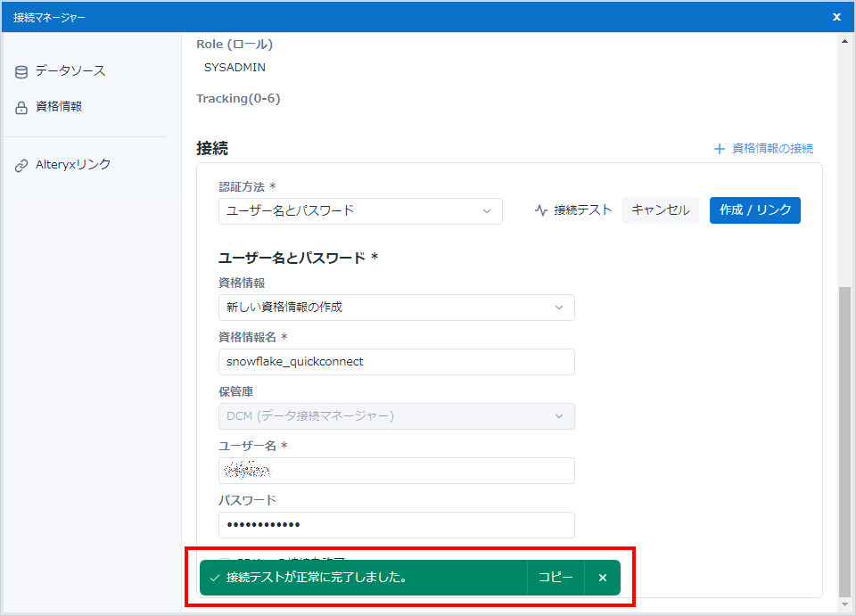Click コピー in the success notification
This screenshot has height=616, width=856.
pos(556,578)
